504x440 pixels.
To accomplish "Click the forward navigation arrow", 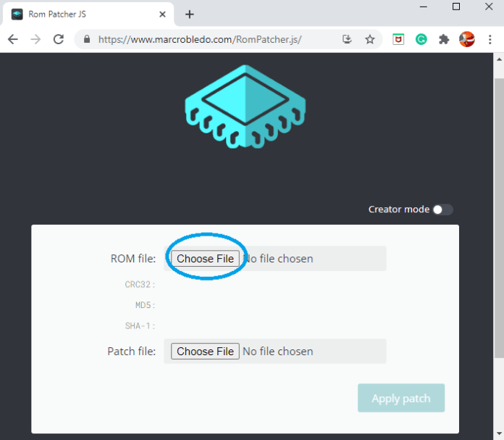I will point(35,39).
